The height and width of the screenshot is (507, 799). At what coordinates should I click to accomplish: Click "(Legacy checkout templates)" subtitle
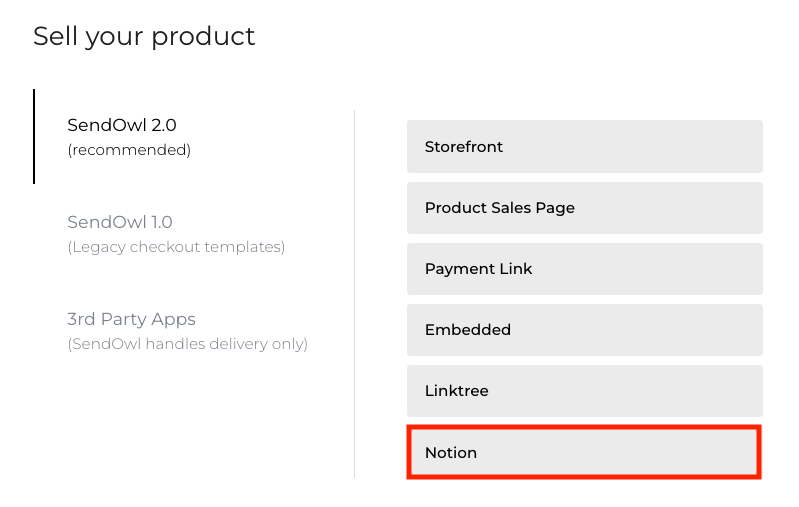(176, 247)
